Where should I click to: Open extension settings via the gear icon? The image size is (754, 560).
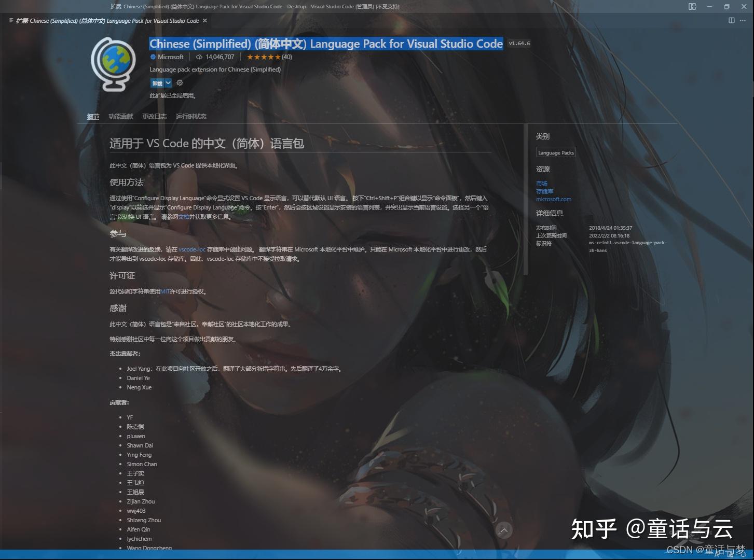pyautogui.click(x=180, y=83)
